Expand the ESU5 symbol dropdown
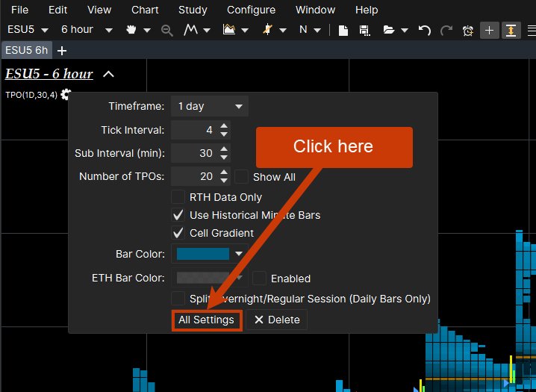The width and height of the screenshot is (536, 392). (x=28, y=30)
